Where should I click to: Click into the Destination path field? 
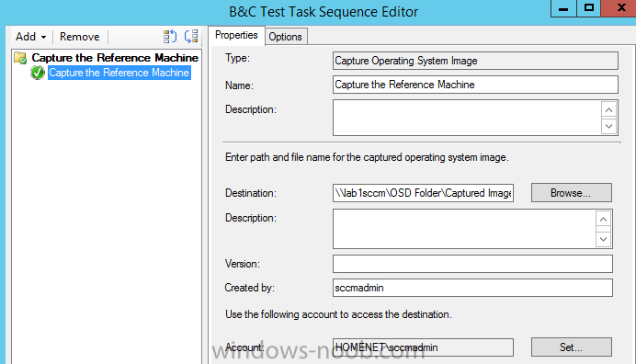(423, 193)
